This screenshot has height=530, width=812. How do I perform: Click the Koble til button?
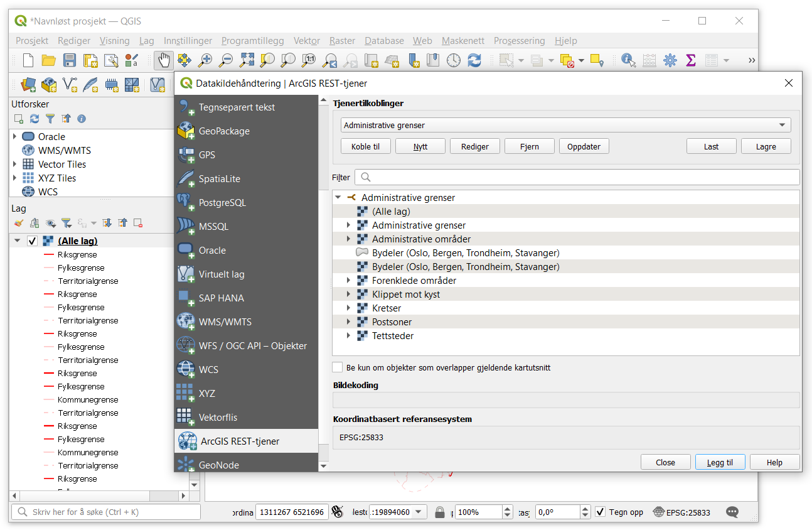point(366,146)
